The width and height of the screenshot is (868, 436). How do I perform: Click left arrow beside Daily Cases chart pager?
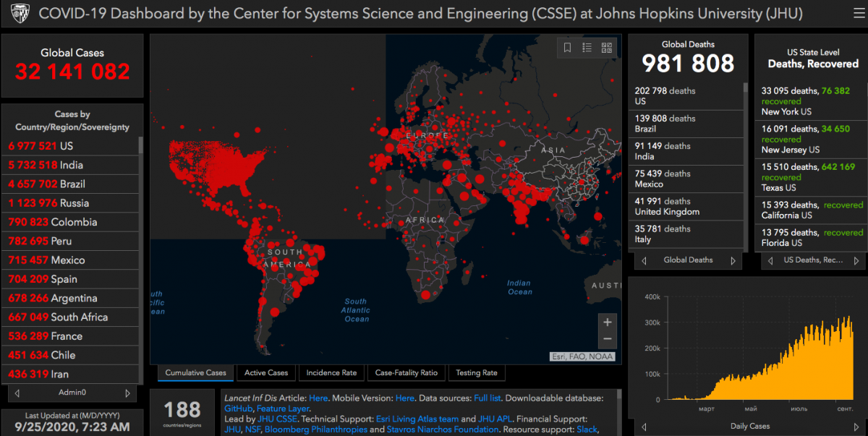click(x=643, y=427)
